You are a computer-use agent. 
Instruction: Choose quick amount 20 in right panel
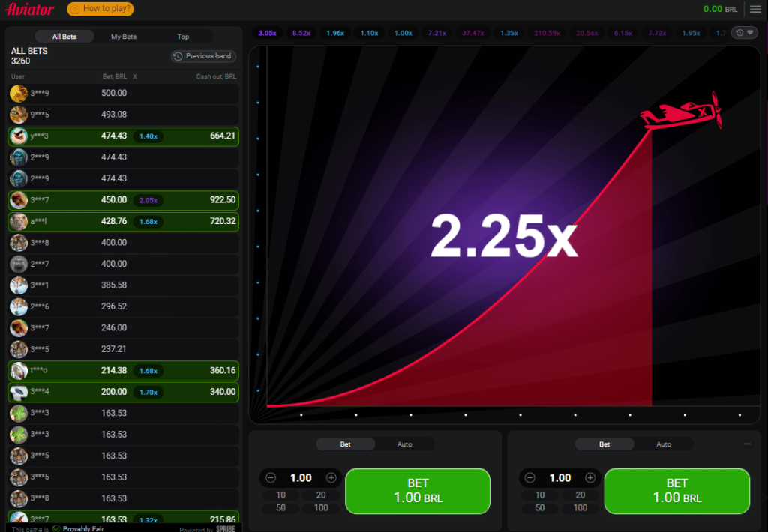(580, 495)
